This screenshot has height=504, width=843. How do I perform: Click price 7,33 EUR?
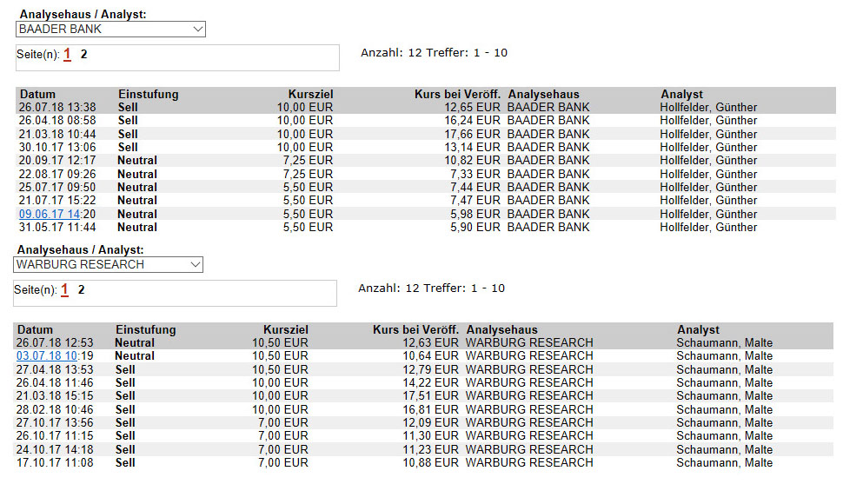(475, 174)
